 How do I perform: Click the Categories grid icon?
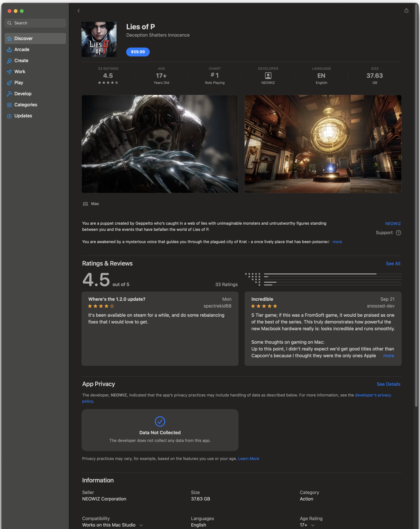click(10, 105)
